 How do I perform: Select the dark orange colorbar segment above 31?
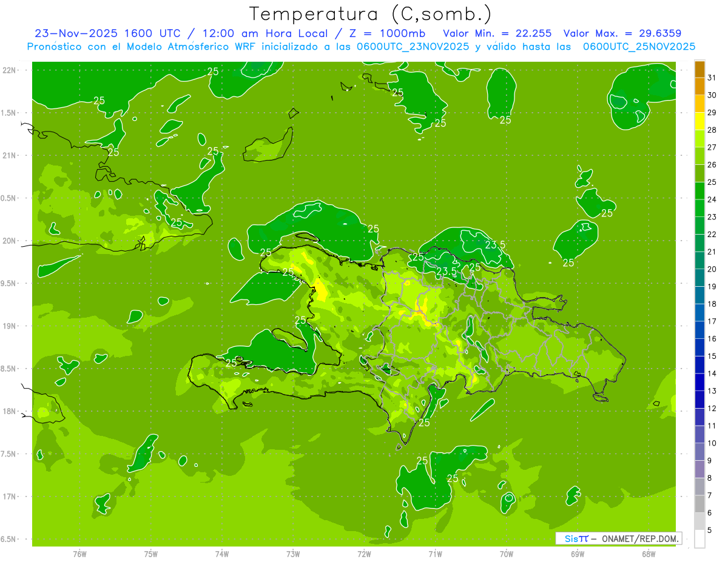pos(699,69)
